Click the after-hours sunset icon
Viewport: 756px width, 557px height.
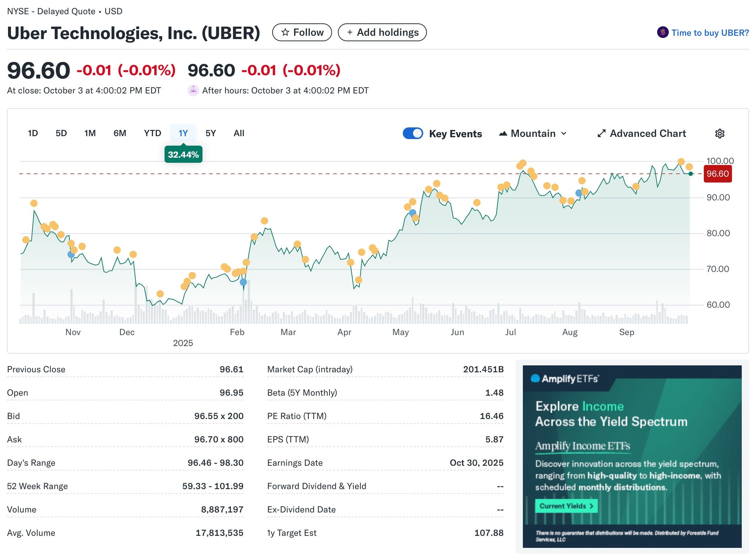tap(193, 90)
